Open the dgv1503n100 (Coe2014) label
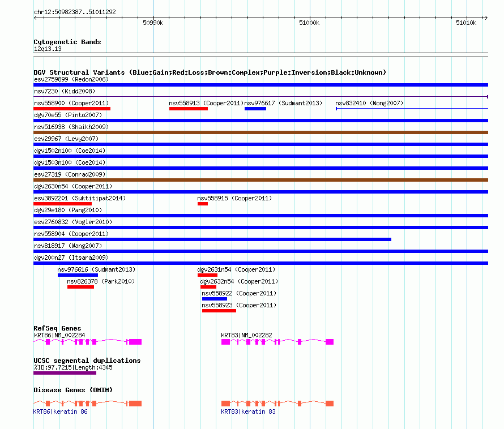Screen dimensions: 504x429 [70, 162]
